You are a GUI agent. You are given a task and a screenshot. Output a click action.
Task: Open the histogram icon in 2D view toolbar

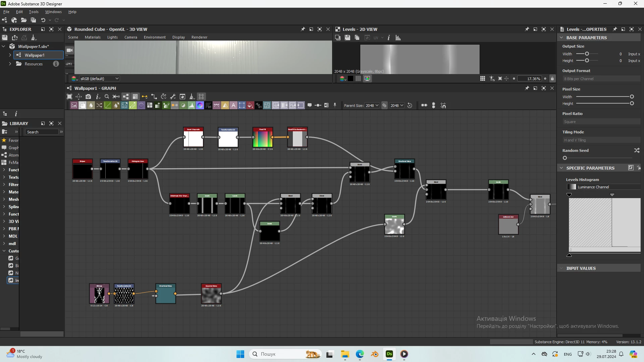(x=398, y=38)
